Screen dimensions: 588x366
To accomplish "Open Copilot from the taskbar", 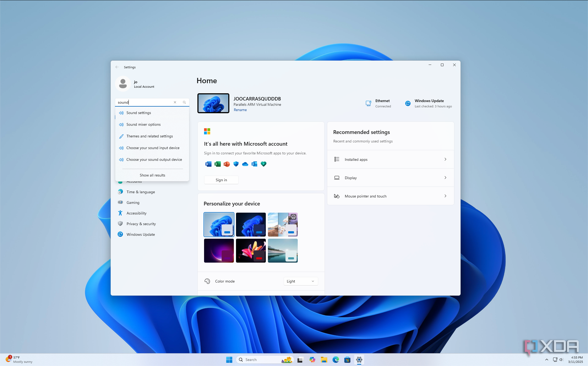I will click(312, 360).
